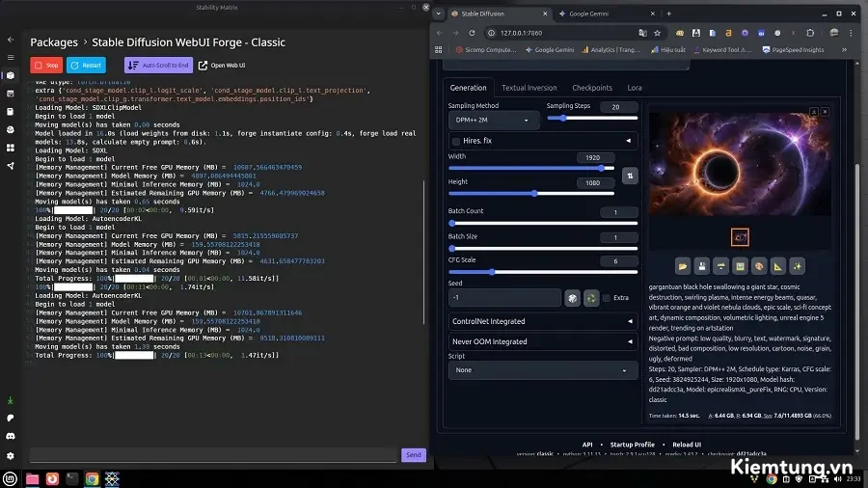Open the Linux Mint start menu
The height and width of the screenshot is (488, 868).
[x=10, y=478]
